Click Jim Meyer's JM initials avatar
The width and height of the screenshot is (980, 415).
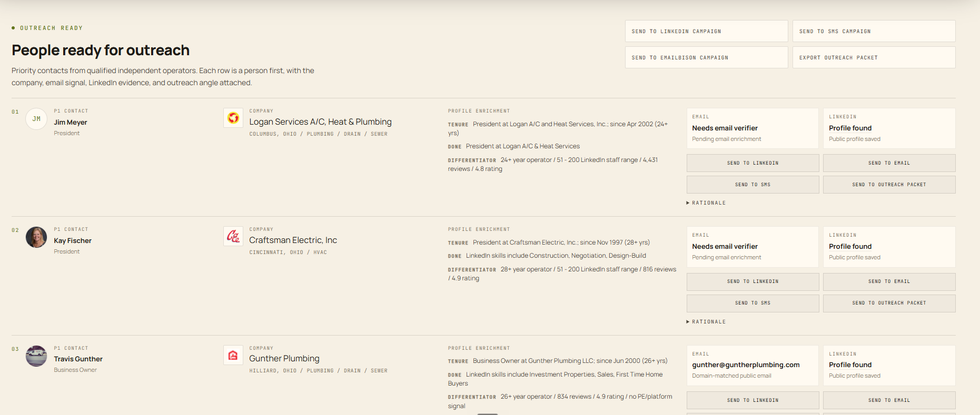coord(36,119)
